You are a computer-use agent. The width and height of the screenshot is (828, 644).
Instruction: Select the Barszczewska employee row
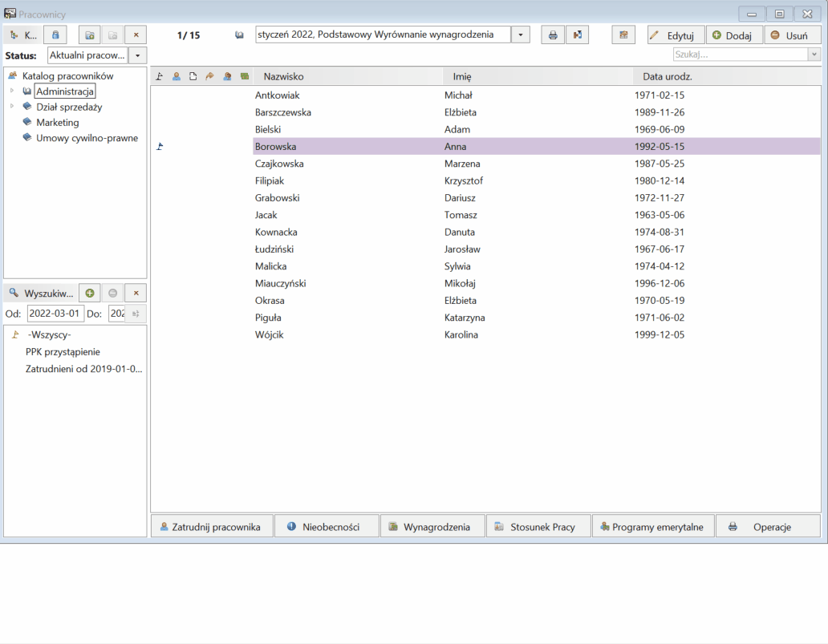pos(485,112)
